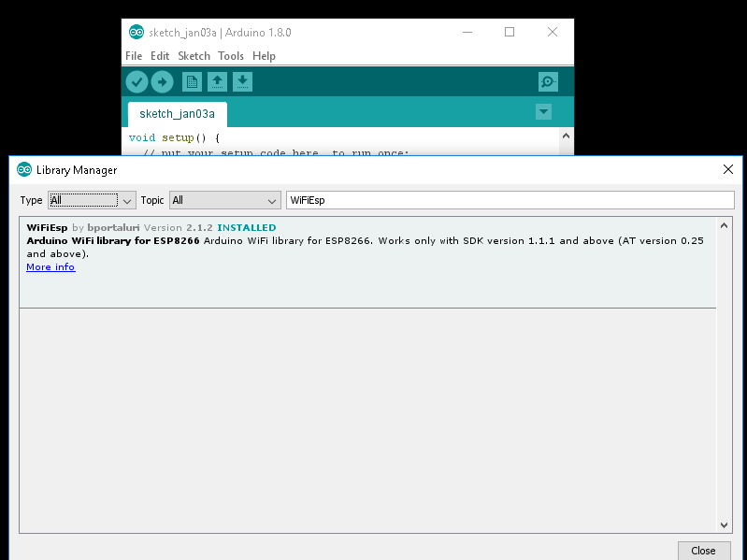Open the Sketch menu
The width and height of the screenshot is (747, 560).
point(194,56)
